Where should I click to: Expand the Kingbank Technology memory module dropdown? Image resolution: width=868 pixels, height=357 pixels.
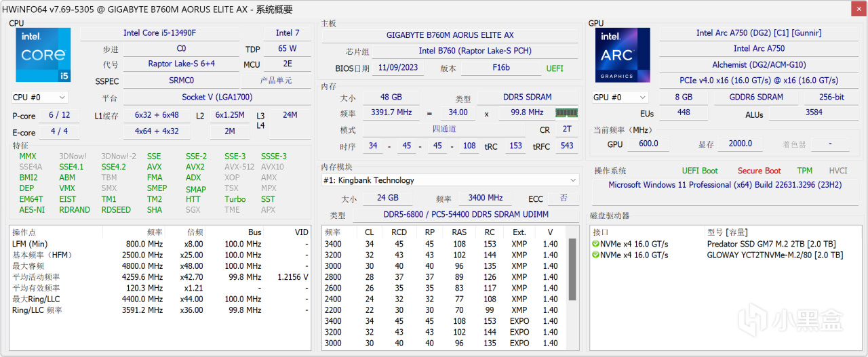tap(573, 180)
